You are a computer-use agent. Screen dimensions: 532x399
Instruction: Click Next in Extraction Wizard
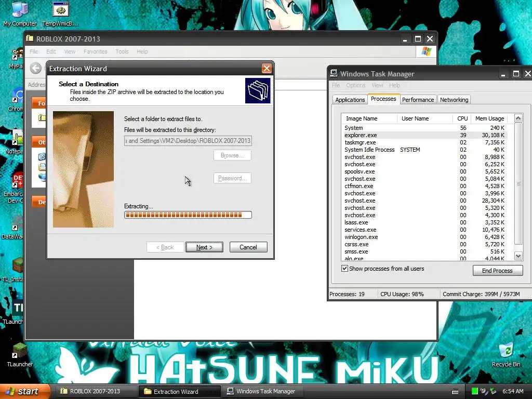click(204, 247)
